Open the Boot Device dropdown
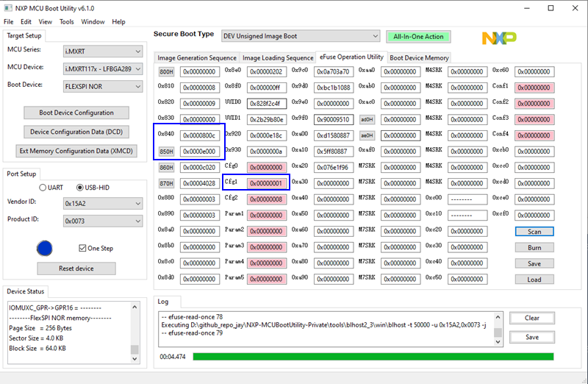Screen dimensions: 588x384 [103, 86]
